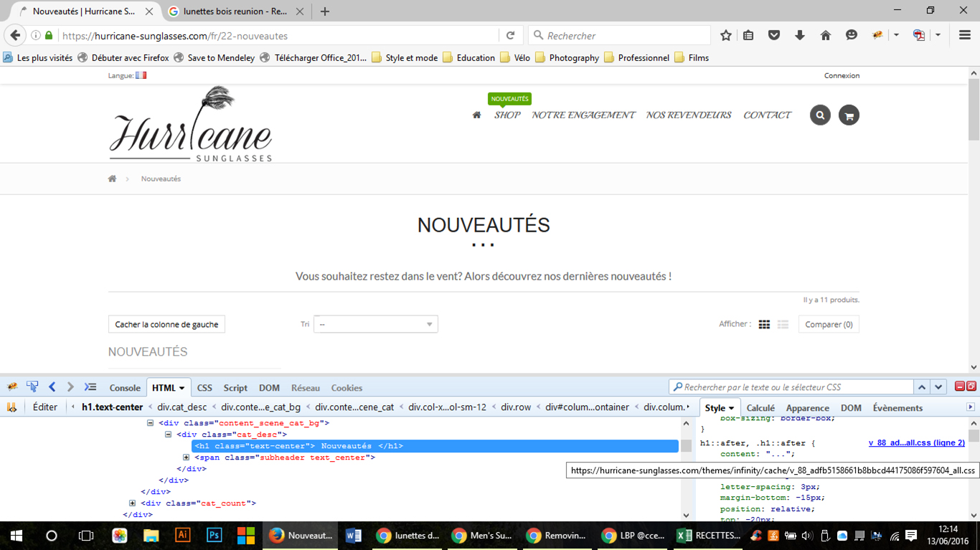Switch products to list view

(783, 324)
